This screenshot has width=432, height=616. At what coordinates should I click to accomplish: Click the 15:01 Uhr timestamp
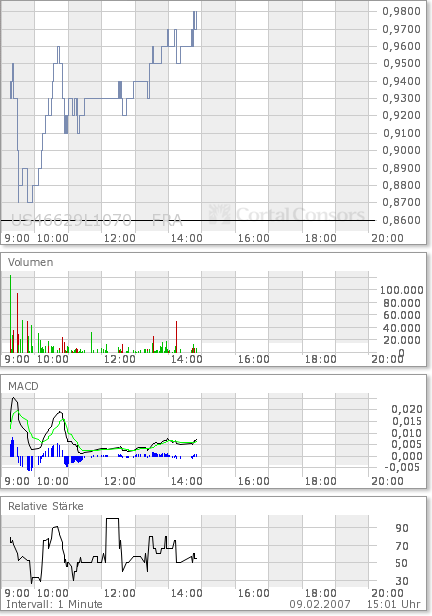[393, 604]
